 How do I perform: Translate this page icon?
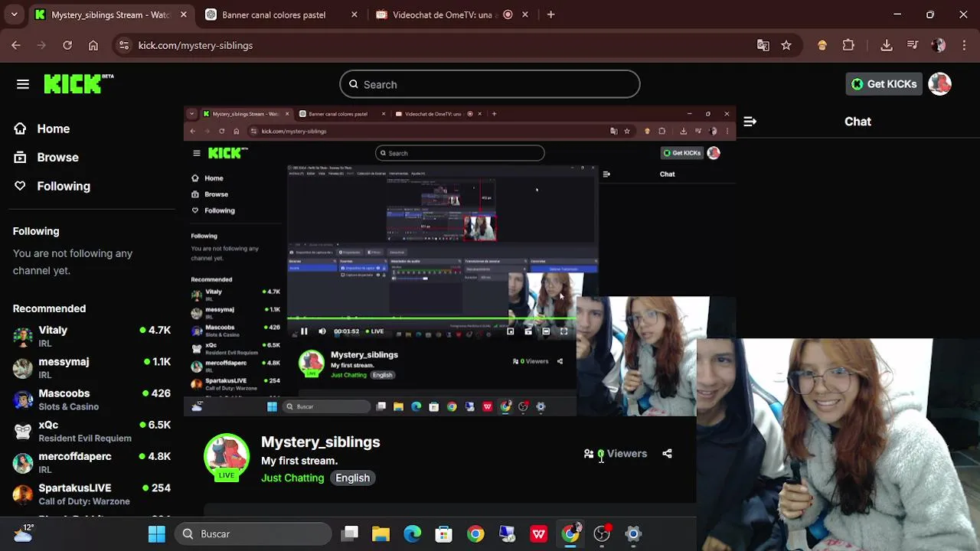(763, 45)
